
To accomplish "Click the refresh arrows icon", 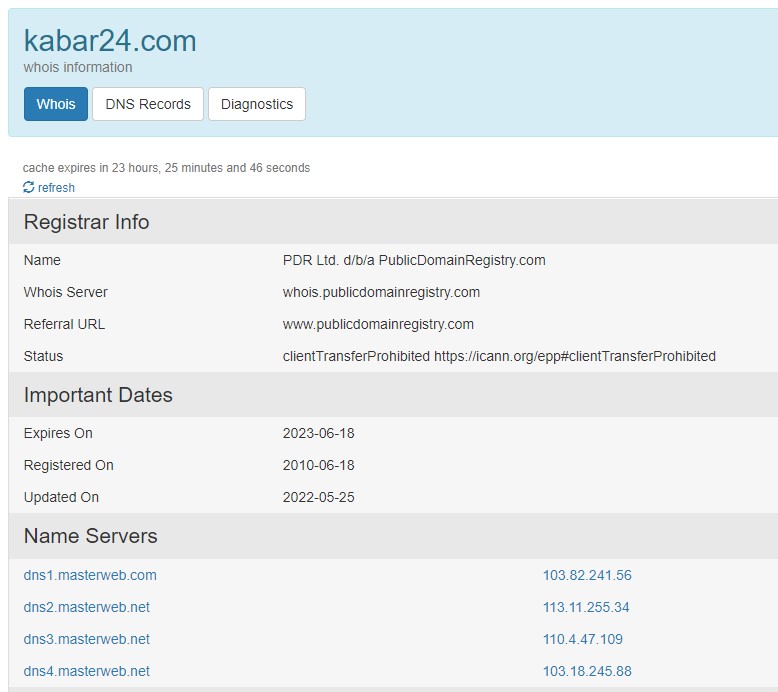I will pyautogui.click(x=29, y=188).
